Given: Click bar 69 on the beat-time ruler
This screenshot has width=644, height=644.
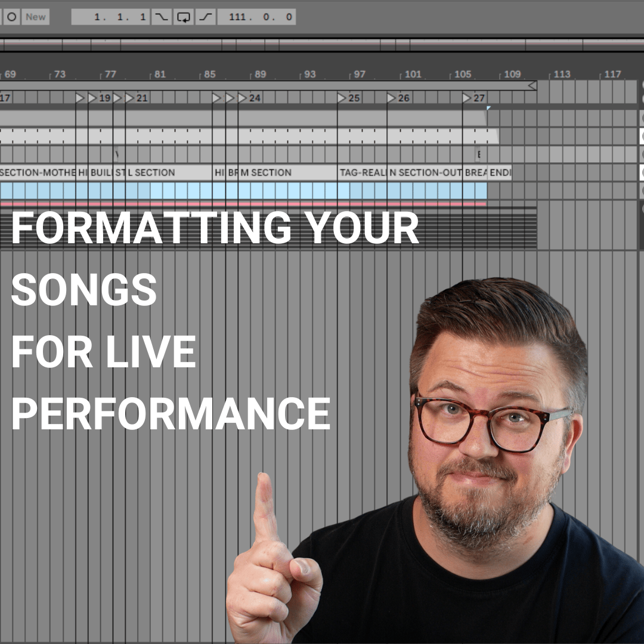Looking at the screenshot, I should point(10,75).
